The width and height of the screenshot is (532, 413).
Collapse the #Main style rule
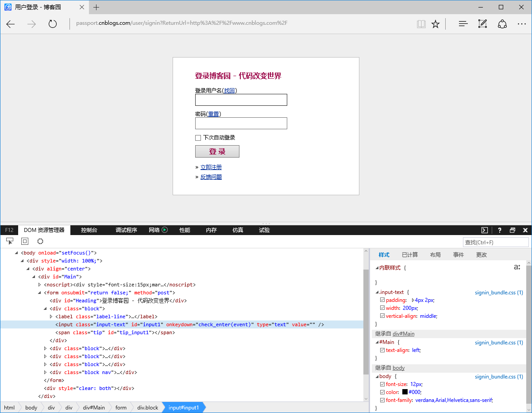(377, 342)
